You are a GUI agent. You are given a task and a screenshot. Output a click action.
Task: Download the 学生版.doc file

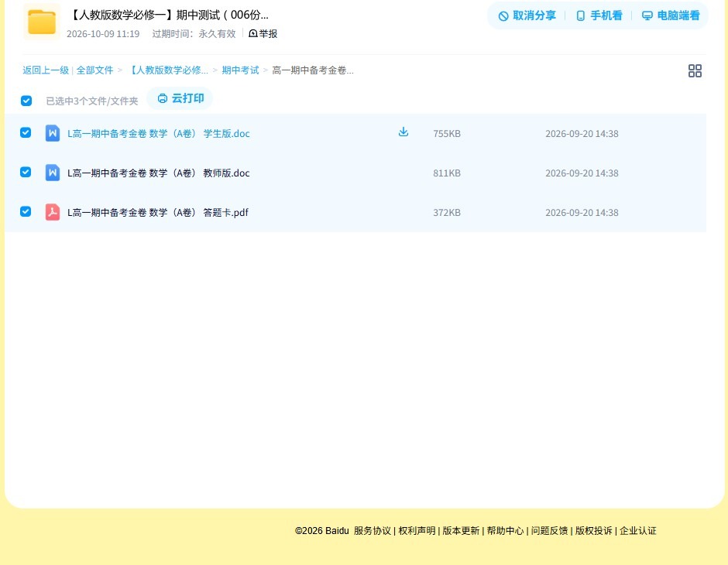tap(403, 132)
